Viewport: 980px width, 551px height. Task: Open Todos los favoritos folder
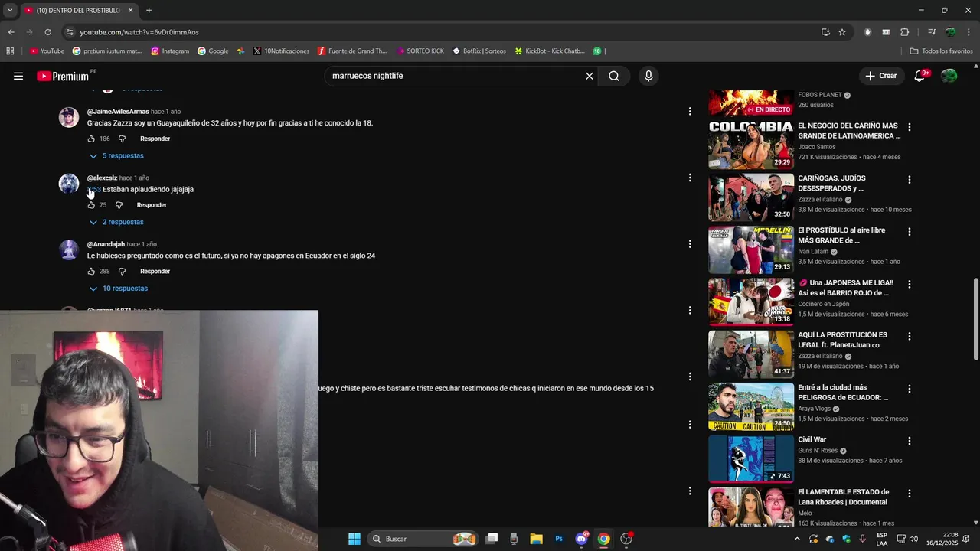click(x=941, y=51)
